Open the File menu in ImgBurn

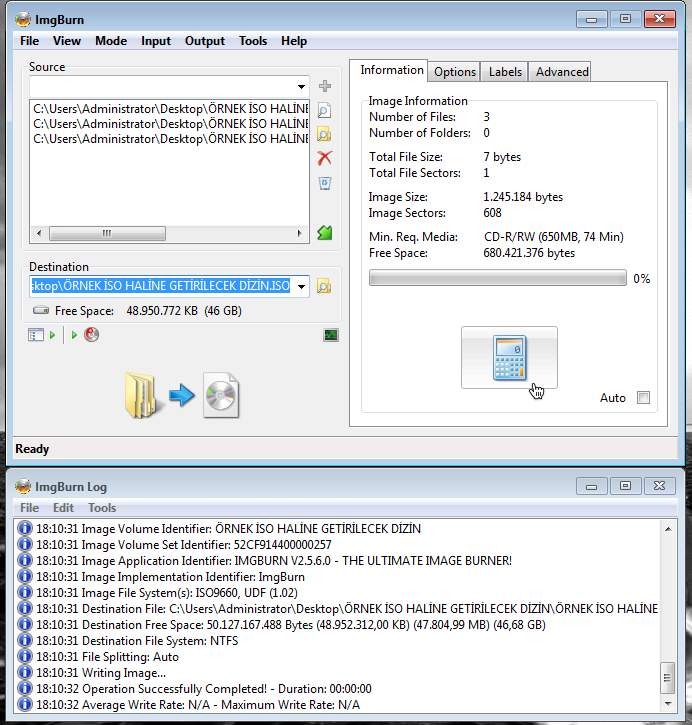tap(30, 41)
